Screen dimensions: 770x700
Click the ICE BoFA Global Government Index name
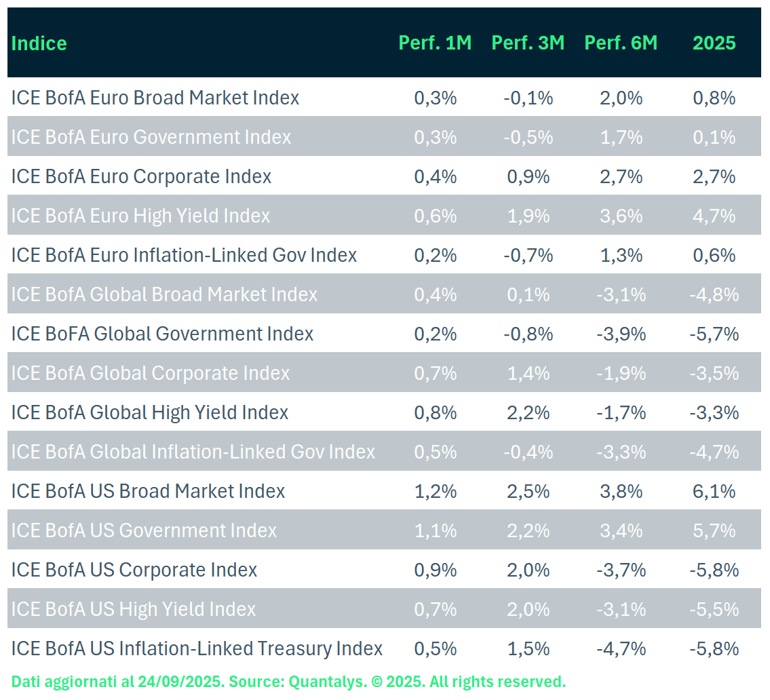162,334
